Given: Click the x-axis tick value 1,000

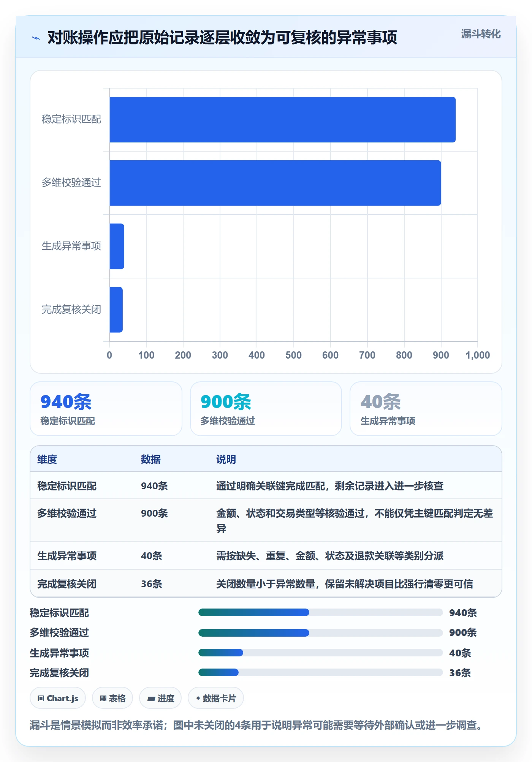Looking at the screenshot, I should (478, 355).
